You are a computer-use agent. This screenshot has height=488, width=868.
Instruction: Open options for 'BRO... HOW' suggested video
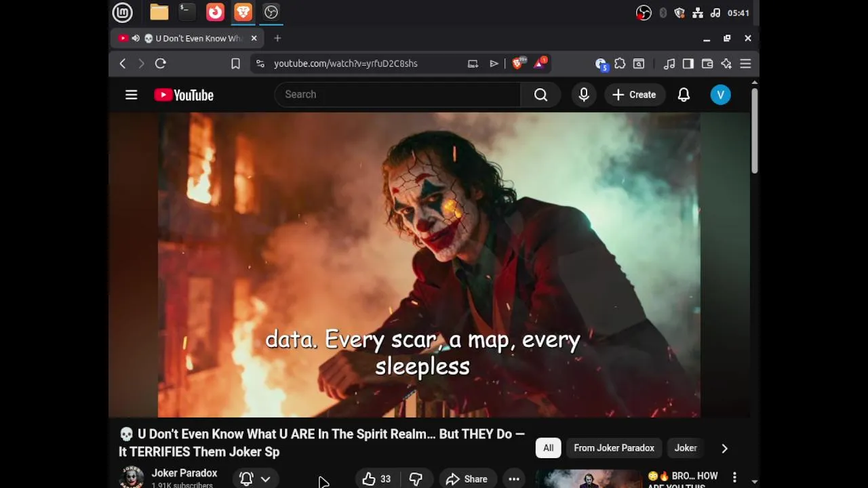(x=734, y=478)
